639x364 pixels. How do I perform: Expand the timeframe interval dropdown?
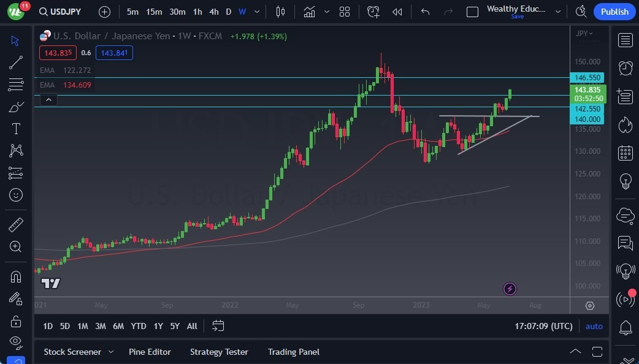click(x=256, y=11)
